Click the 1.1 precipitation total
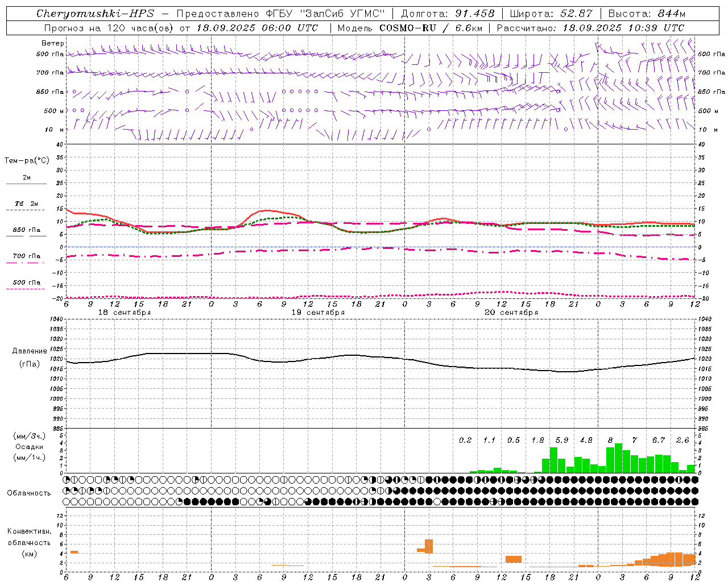This screenshot has height=582, width=728. (x=489, y=440)
